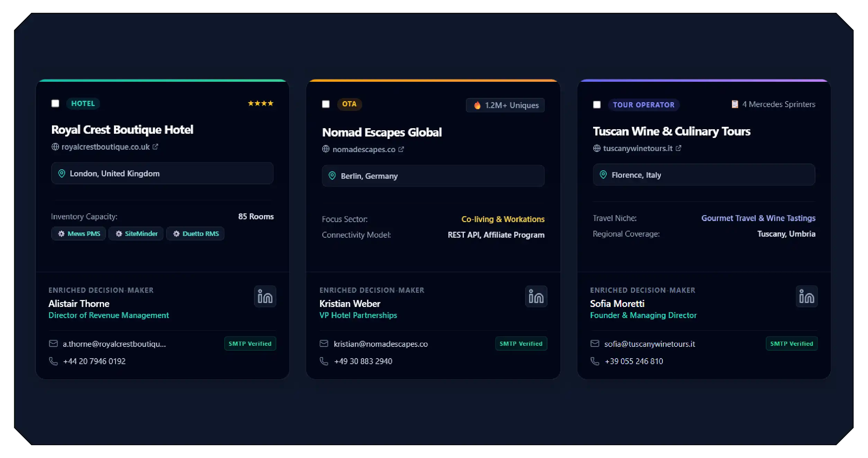Click the four-star rating on the hotel card

pyautogui.click(x=261, y=103)
